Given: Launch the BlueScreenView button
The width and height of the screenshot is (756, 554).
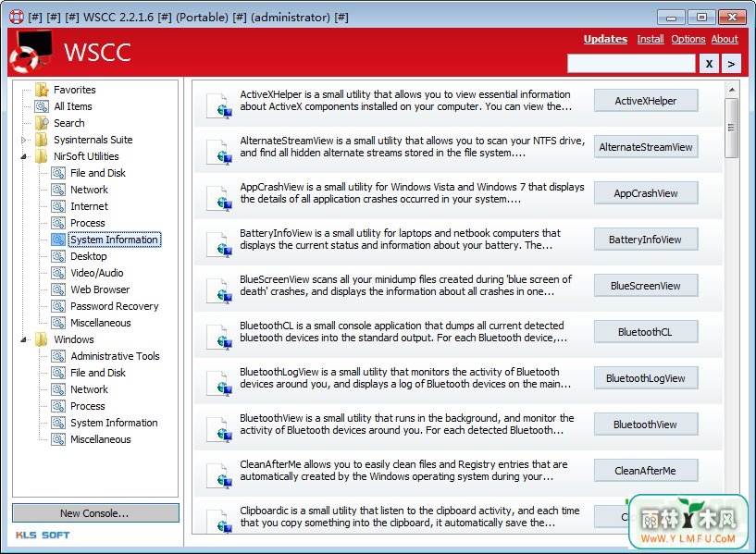Looking at the screenshot, I should [646, 286].
